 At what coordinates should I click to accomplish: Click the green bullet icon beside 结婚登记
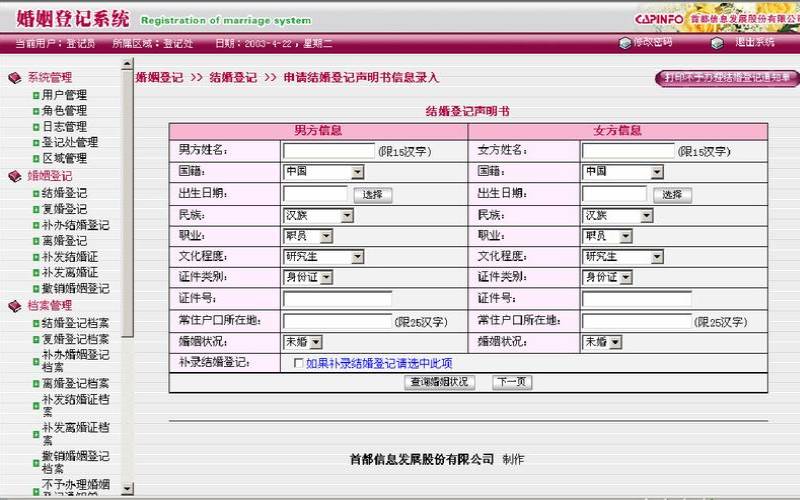click(36, 193)
